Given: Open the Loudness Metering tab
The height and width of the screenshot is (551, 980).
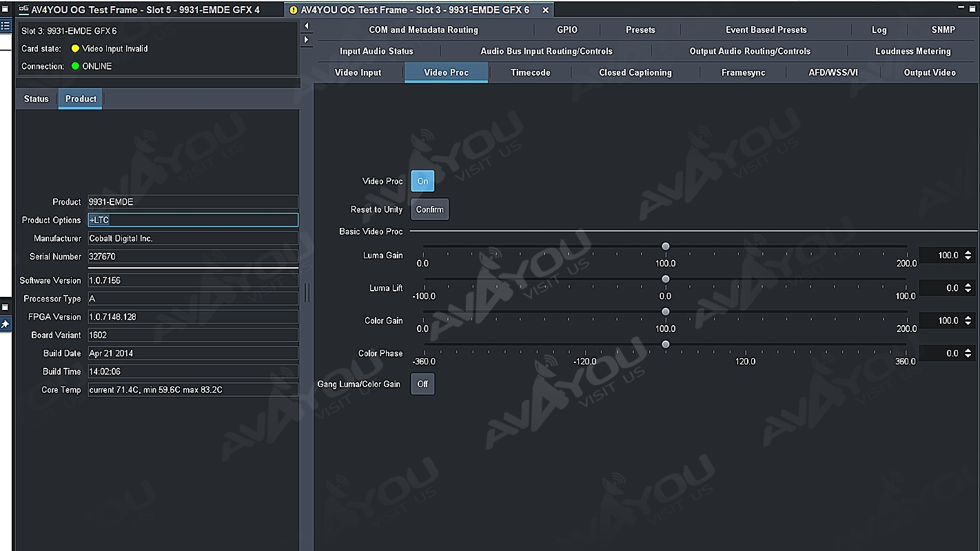Looking at the screenshot, I should tap(912, 51).
